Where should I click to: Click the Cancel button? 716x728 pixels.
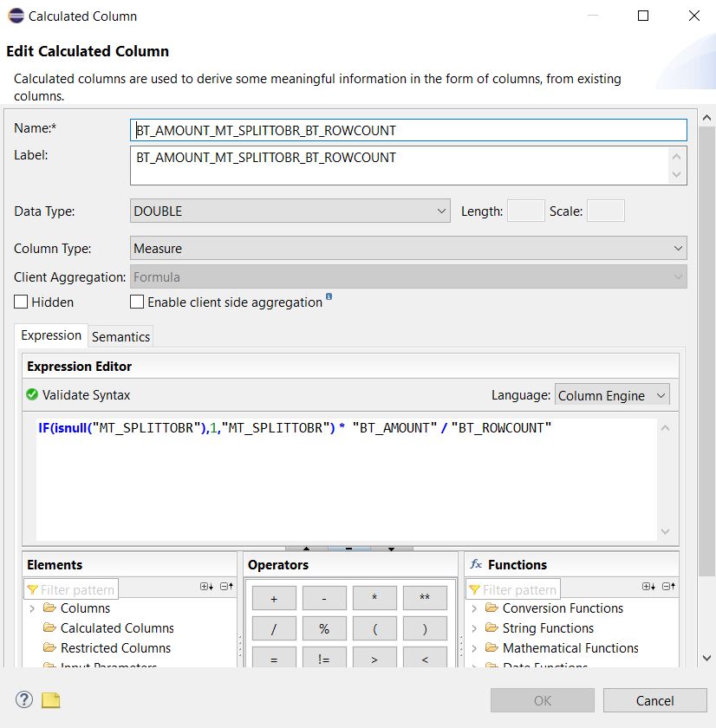coord(654,700)
